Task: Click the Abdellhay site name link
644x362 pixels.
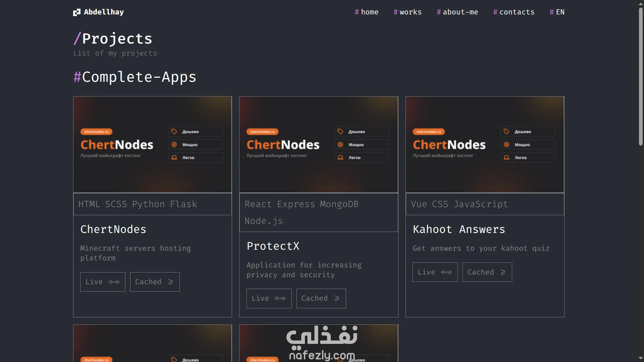Action: tap(104, 12)
